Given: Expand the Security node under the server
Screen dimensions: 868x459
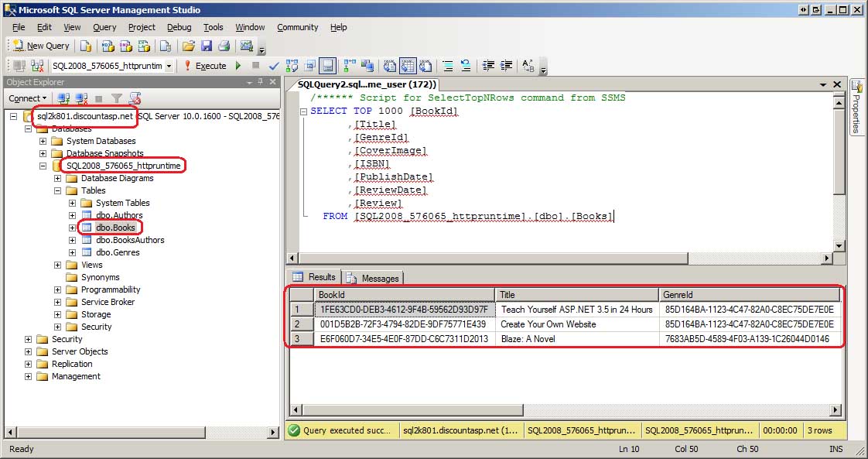Looking at the screenshot, I should [29, 339].
